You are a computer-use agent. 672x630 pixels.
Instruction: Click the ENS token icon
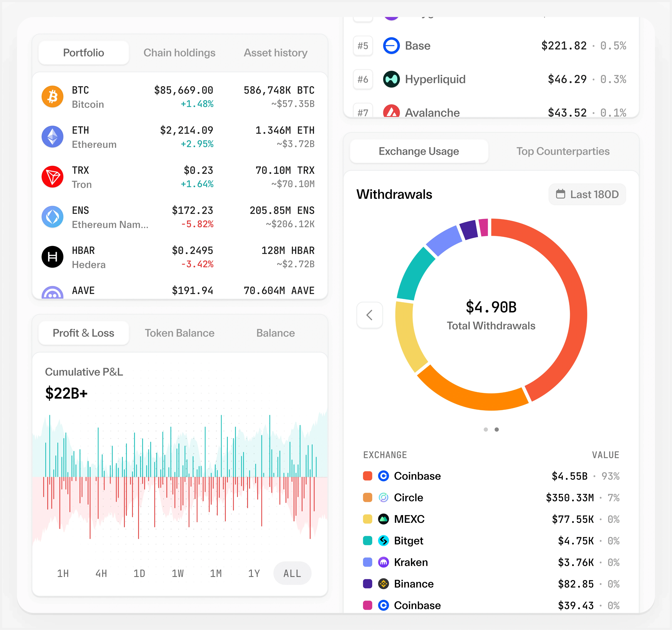pyautogui.click(x=52, y=217)
